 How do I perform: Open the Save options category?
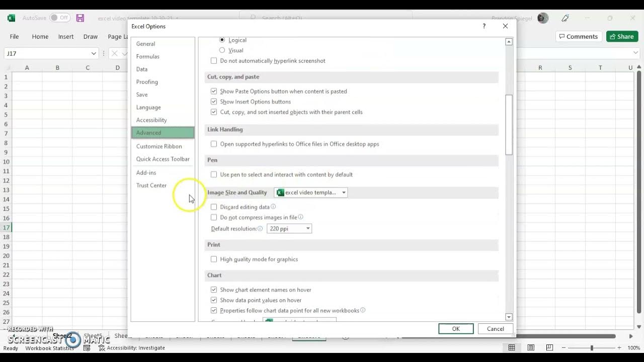point(163,95)
